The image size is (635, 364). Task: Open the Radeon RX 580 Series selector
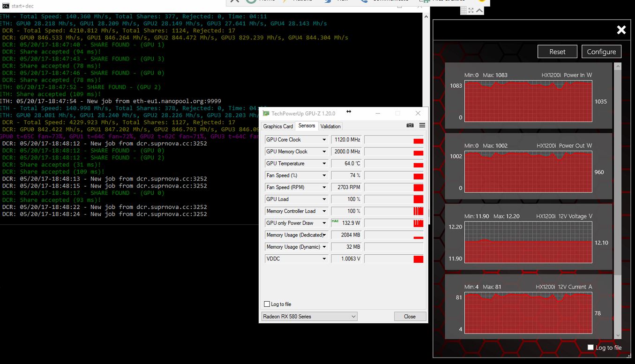click(309, 317)
